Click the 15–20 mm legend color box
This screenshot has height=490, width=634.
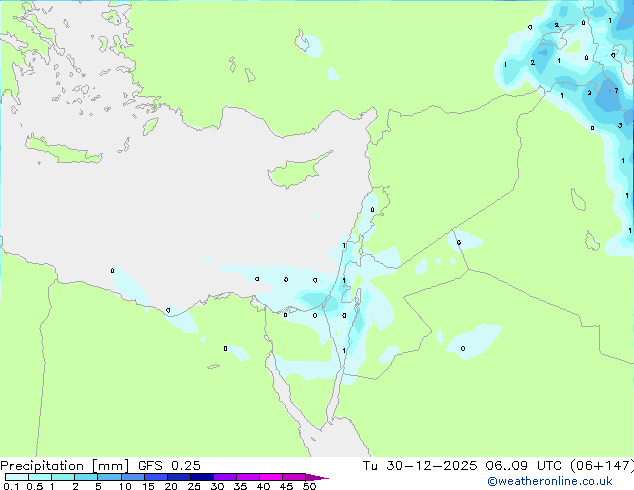[x=156, y=477]
